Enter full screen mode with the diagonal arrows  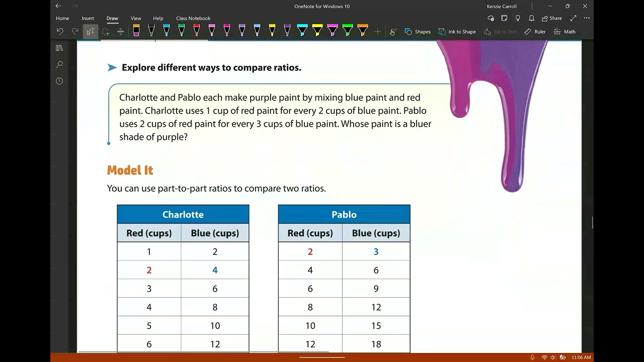point(573,19)
